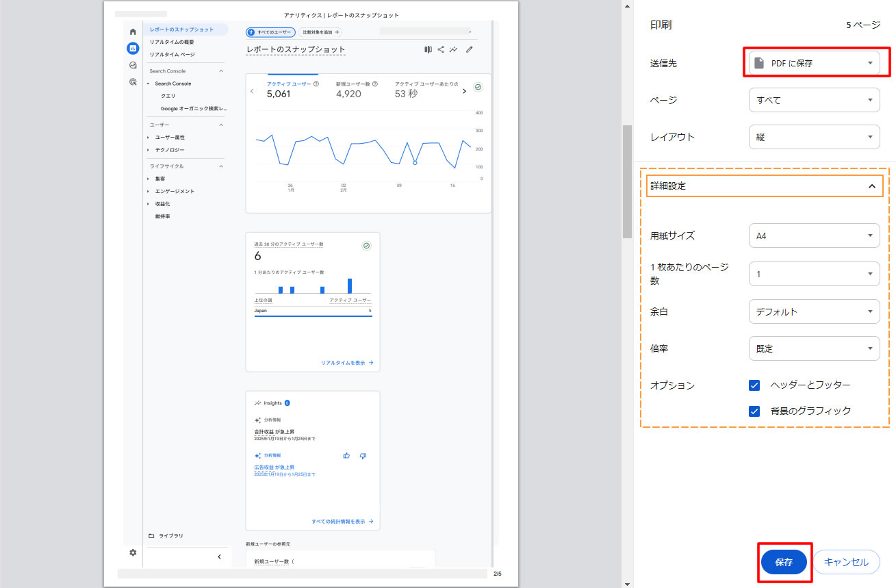Screen dimensions: 896x588
Task: Click the help icon next to 新規ユーザー数
Action: 375,84
